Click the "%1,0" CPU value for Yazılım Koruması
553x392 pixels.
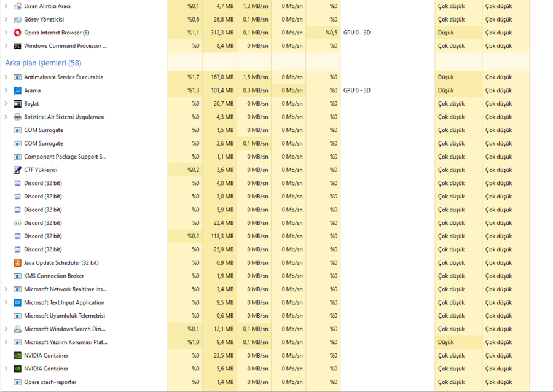(194, 342)
